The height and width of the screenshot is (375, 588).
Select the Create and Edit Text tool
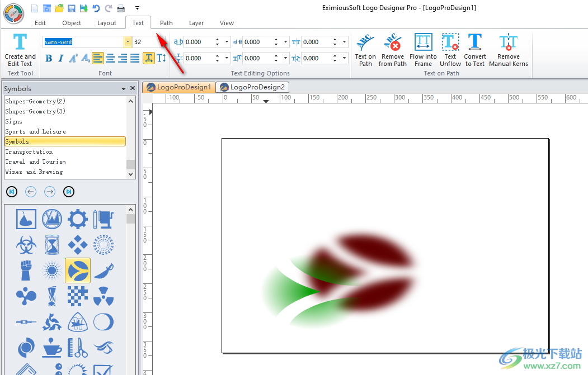[x=20, y=50]
